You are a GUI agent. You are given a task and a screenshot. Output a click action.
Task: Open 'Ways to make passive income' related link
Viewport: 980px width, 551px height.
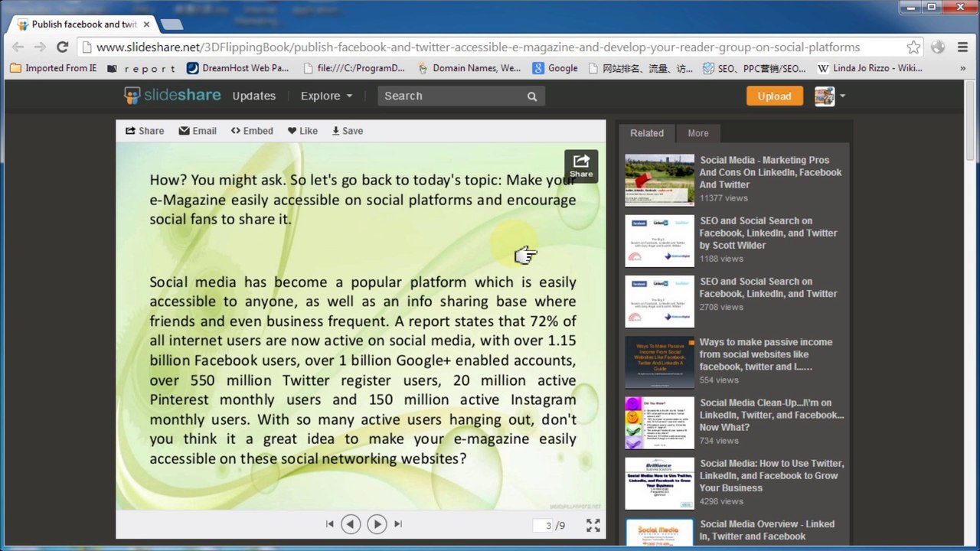(x=766, y=354)
